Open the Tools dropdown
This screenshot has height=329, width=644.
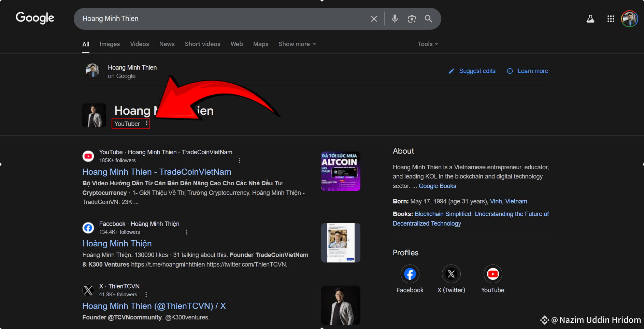[x=428, y=44]
